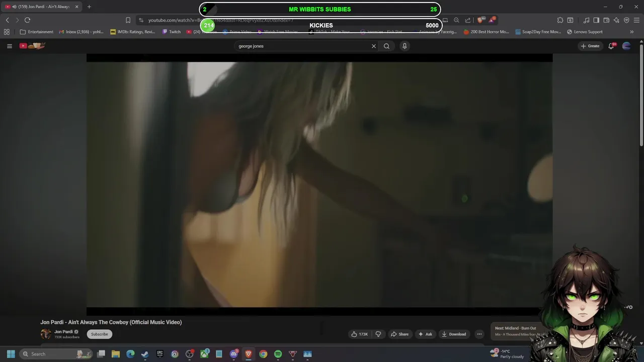Open the Lenovo Support bookmark
Screen dimensions: 644x362
[x=585, y=32]
